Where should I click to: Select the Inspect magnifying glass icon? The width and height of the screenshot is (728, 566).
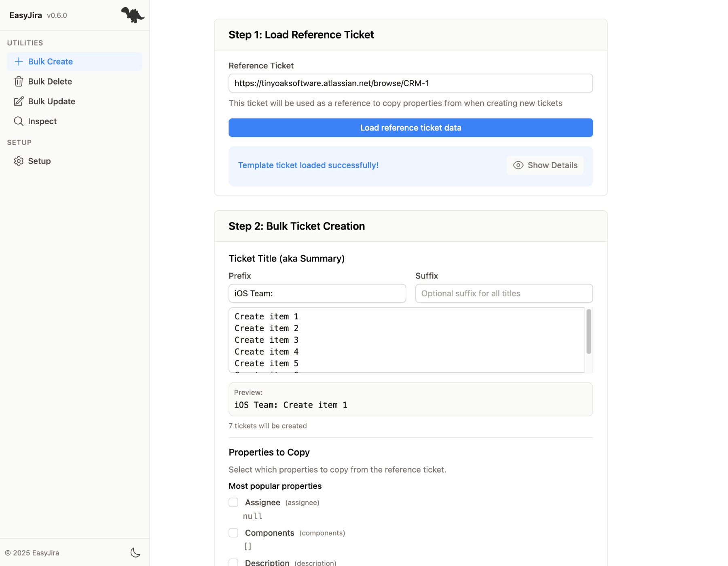coord(19,121)
